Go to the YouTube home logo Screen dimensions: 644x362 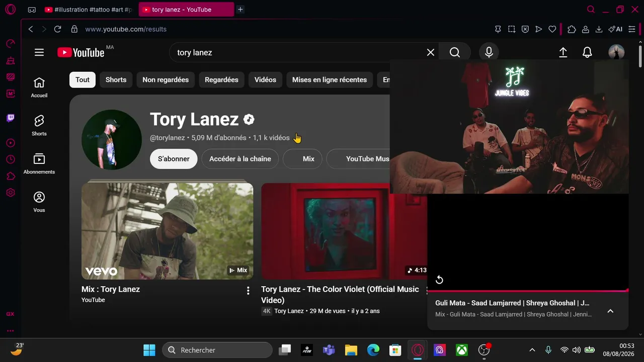(80, 52)
